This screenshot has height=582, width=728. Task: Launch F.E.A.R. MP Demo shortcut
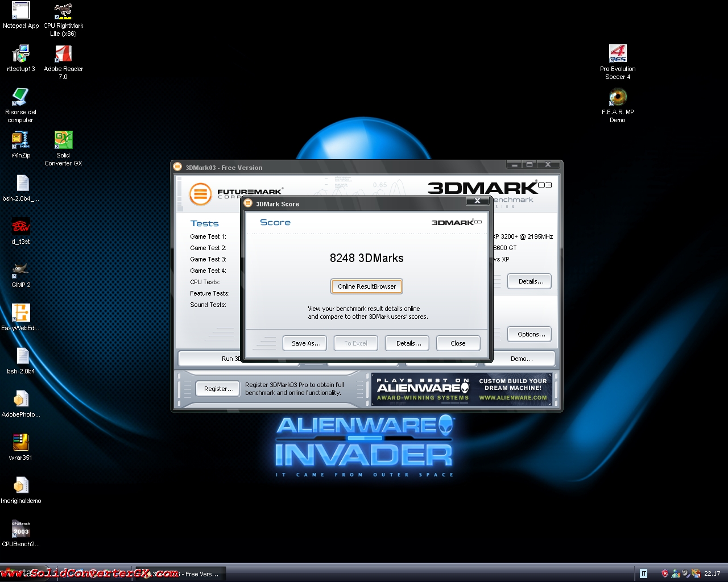coord(618,106)
